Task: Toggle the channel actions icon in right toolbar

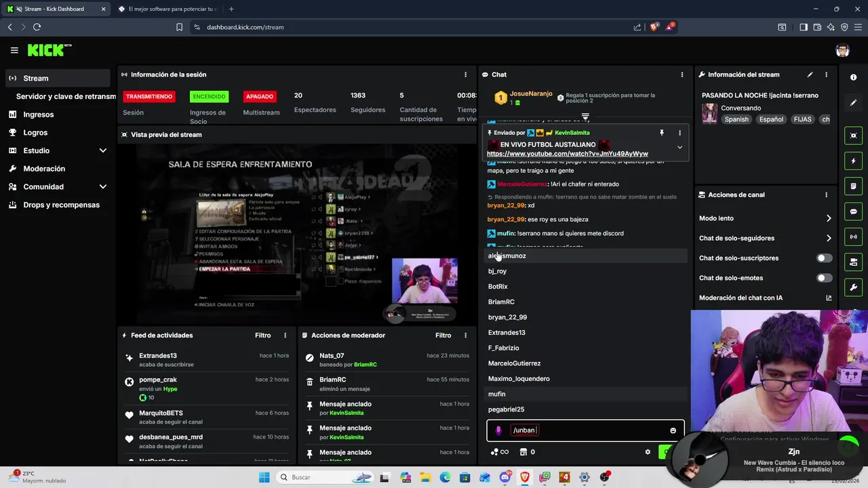Action: pos(854,262)
